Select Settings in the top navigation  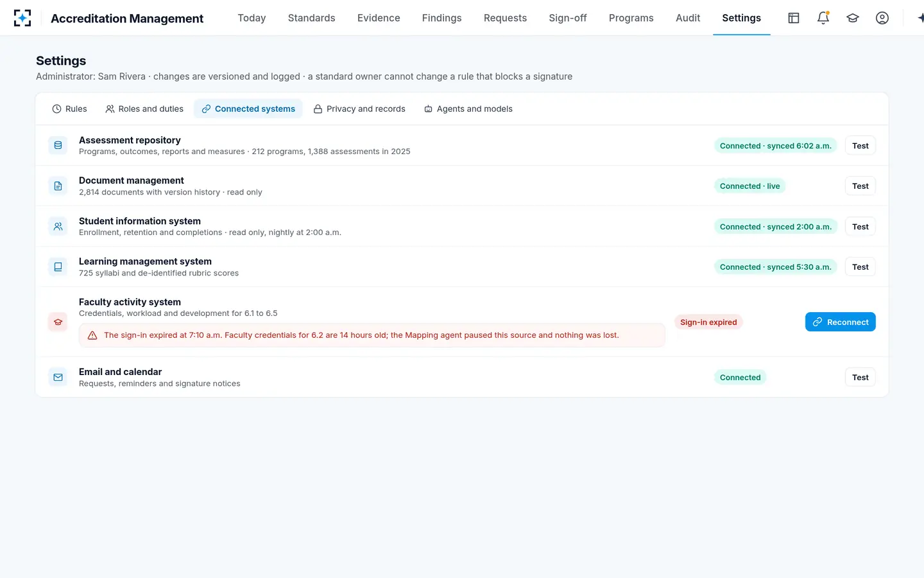742,18
